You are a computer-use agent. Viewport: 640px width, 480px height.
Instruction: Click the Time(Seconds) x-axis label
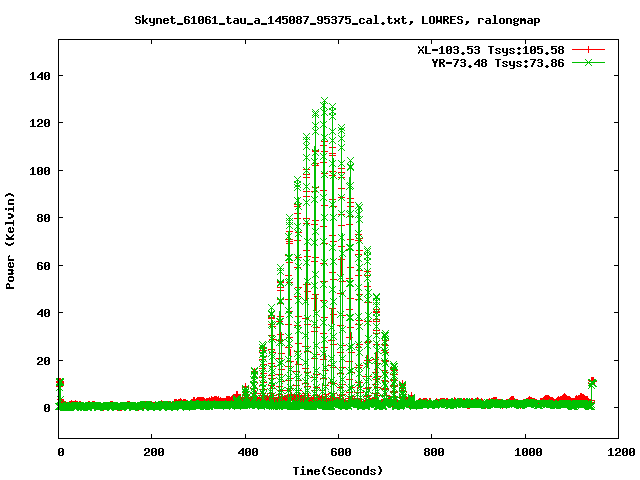coord(338,470)
